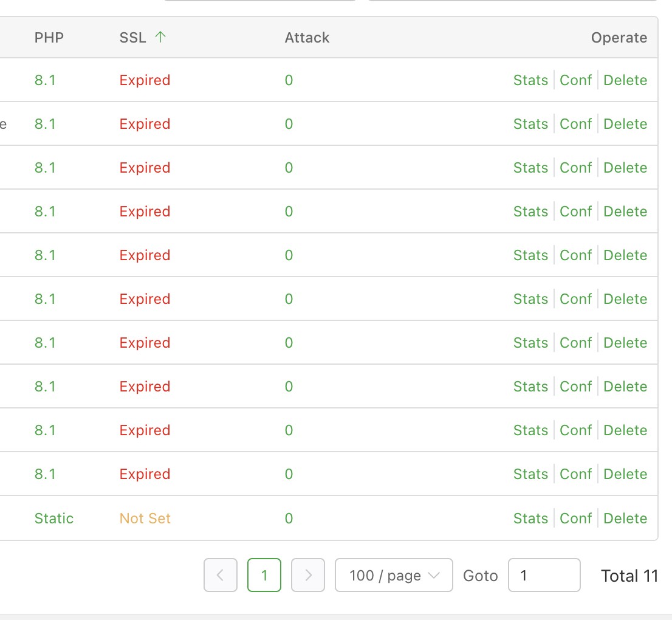Click the Goto page number field
This screenshot has height=620, width=672.
pyautogui.click(x=544, y=575)
